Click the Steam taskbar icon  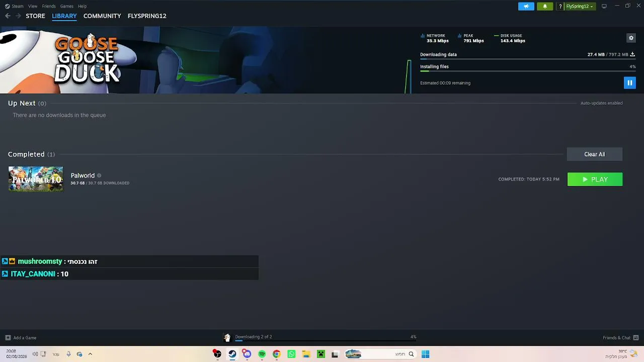coord(232,354)
